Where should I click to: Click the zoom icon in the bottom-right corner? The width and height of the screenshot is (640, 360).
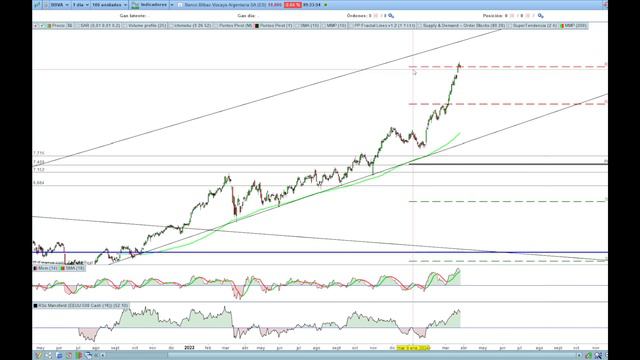(598, 356)
